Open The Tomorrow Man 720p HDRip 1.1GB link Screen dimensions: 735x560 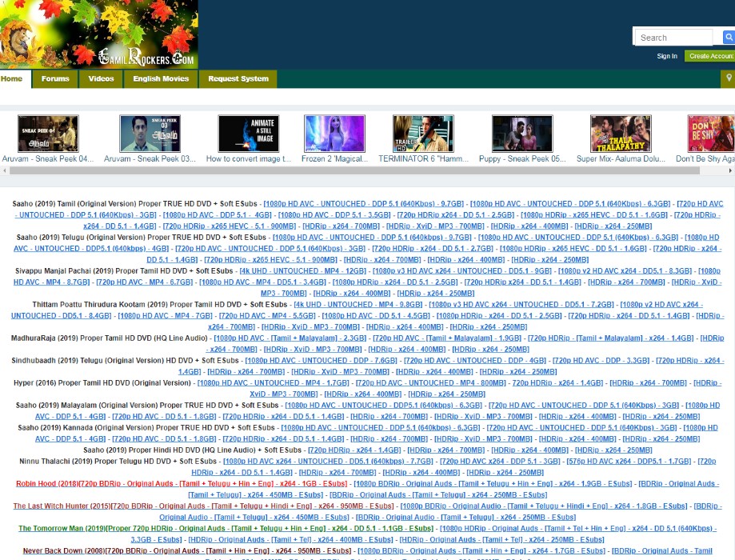tap(226, 529)
